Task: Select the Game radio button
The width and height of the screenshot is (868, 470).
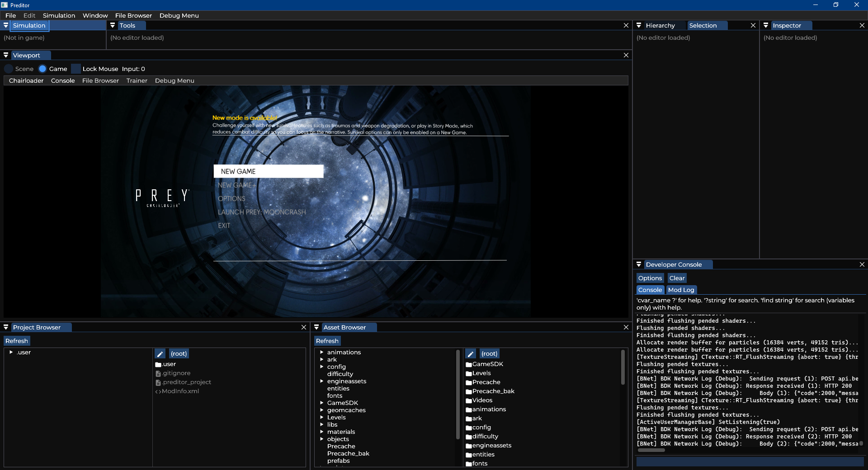Action: tap(42, 69)
